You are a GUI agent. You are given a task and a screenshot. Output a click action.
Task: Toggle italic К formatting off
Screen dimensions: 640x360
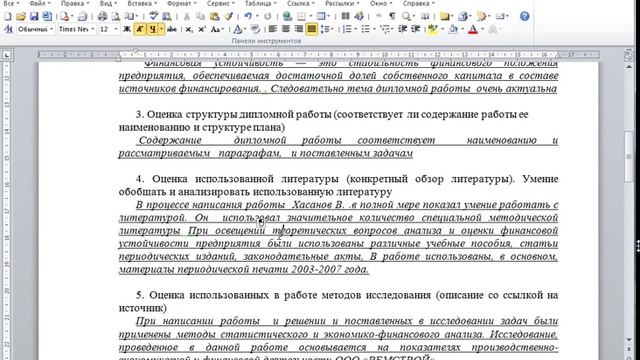pos(140,29)
